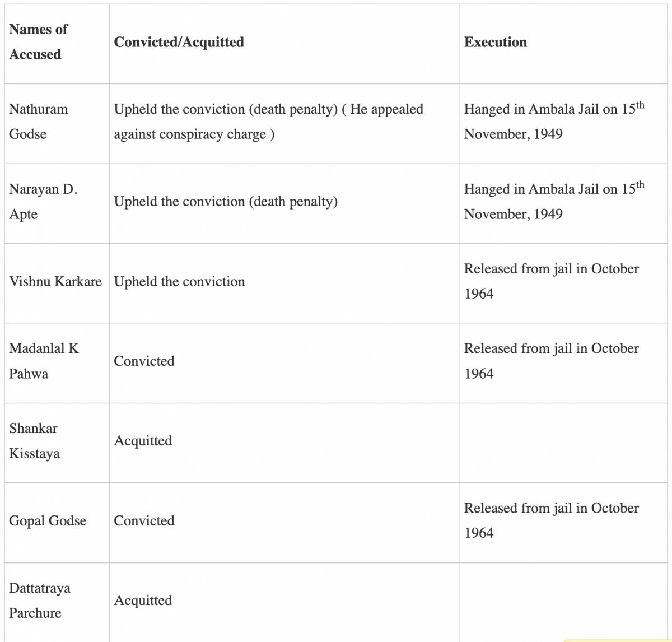Click the 'Convicted/Acquitted' column header
The height and width of the screenshot is (642, 672).
(x=179, y=43)
